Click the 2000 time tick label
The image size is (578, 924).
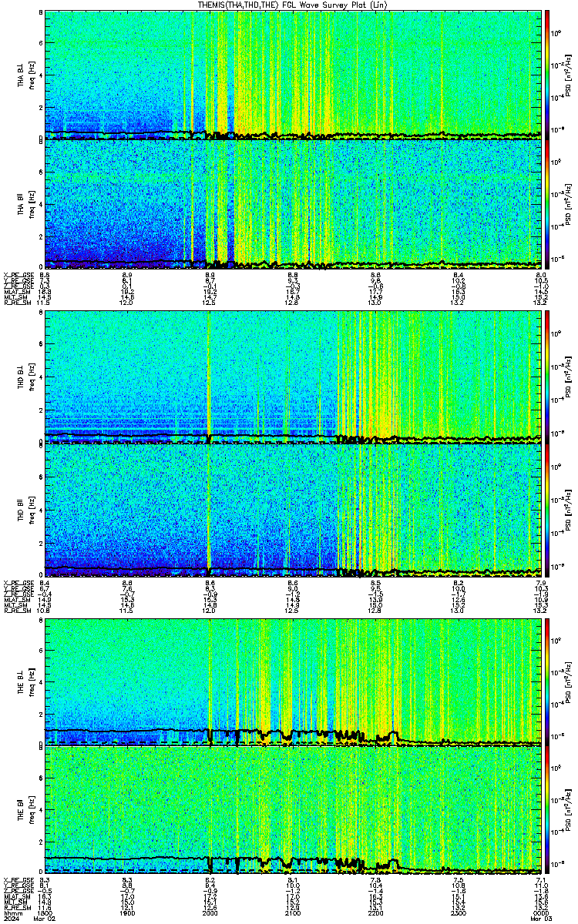point(210,912)
